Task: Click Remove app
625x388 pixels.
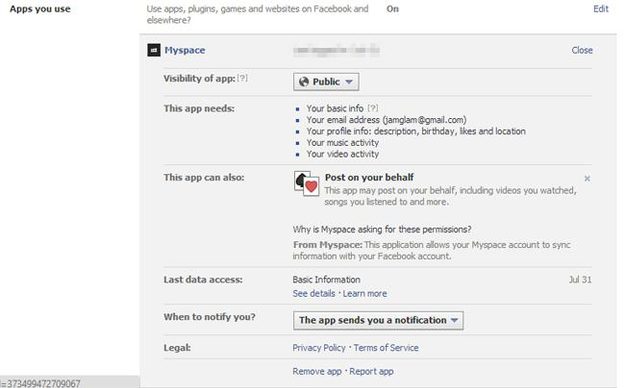Action: click(x=317, y=371)
